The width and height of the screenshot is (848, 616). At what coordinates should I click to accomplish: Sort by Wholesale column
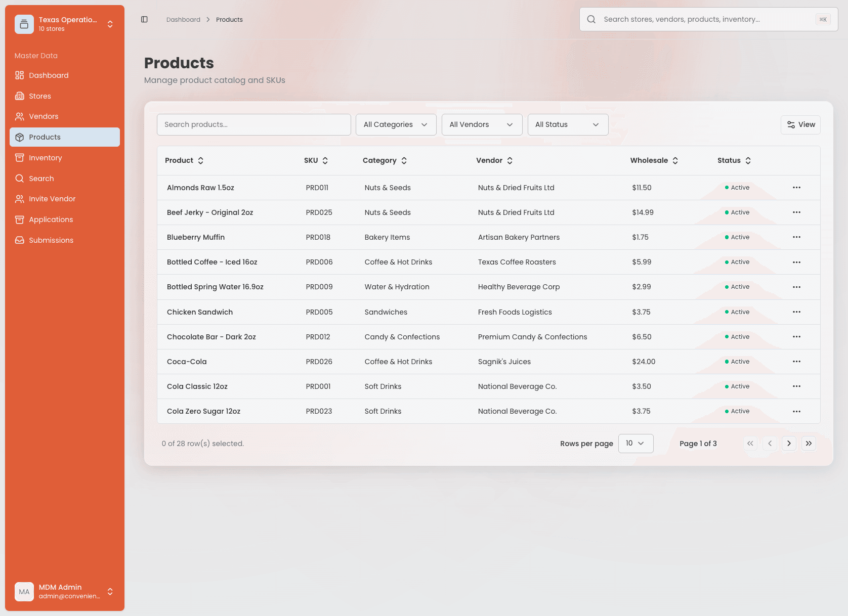coord(654,160)
